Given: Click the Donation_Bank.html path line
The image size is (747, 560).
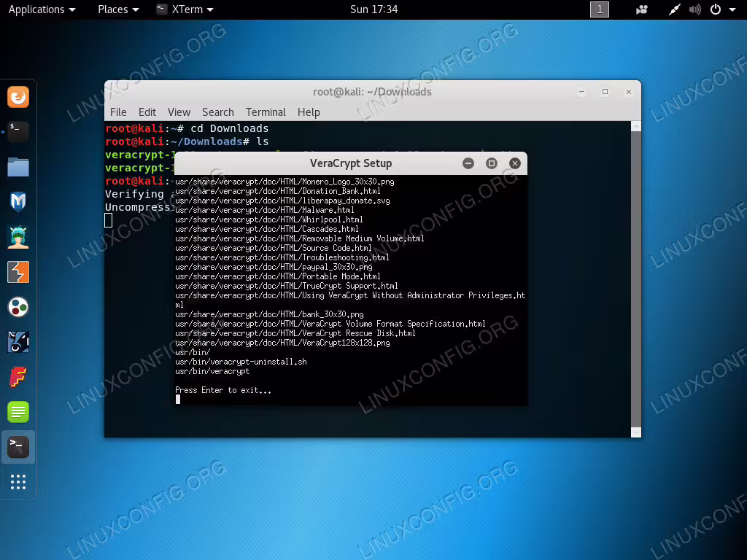Looking at the screenshot, I should point(278,191).
